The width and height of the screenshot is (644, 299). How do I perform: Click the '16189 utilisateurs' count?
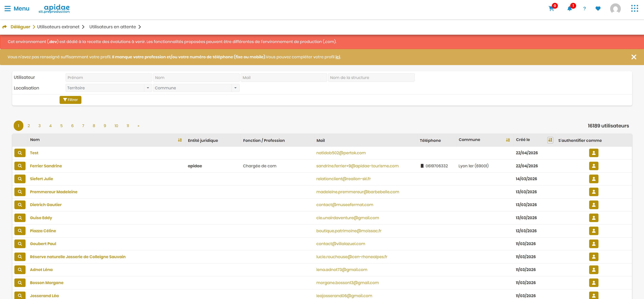pos(608,126)
